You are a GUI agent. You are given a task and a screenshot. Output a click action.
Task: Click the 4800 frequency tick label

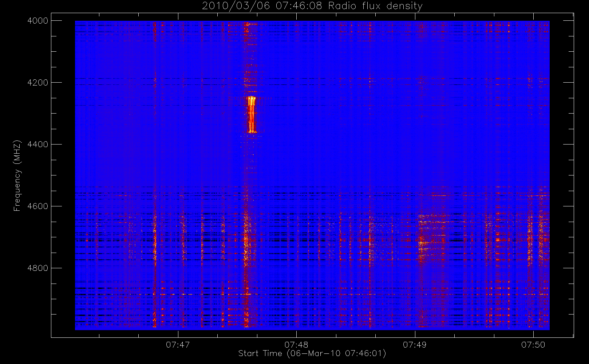[x=38, y=268]
